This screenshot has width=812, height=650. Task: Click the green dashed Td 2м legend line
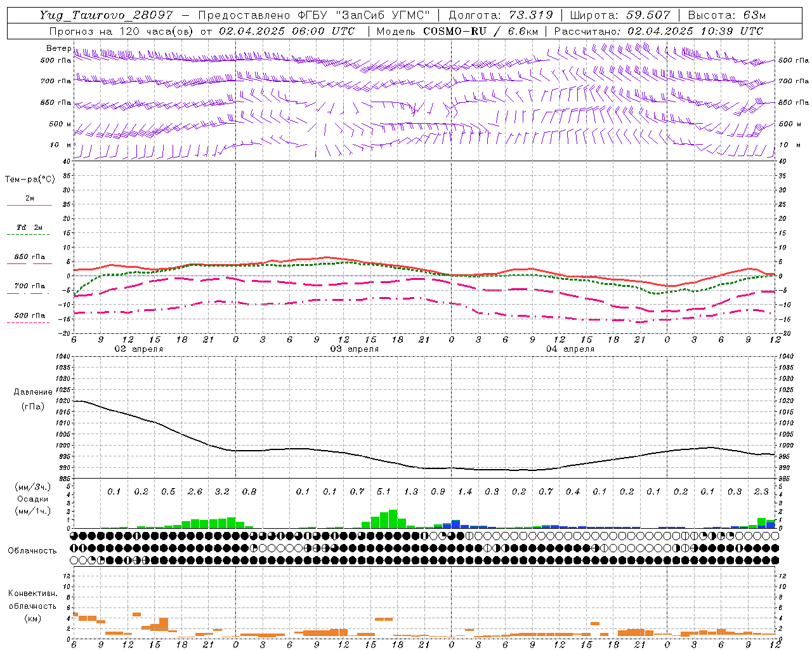(x=28, y=234)
